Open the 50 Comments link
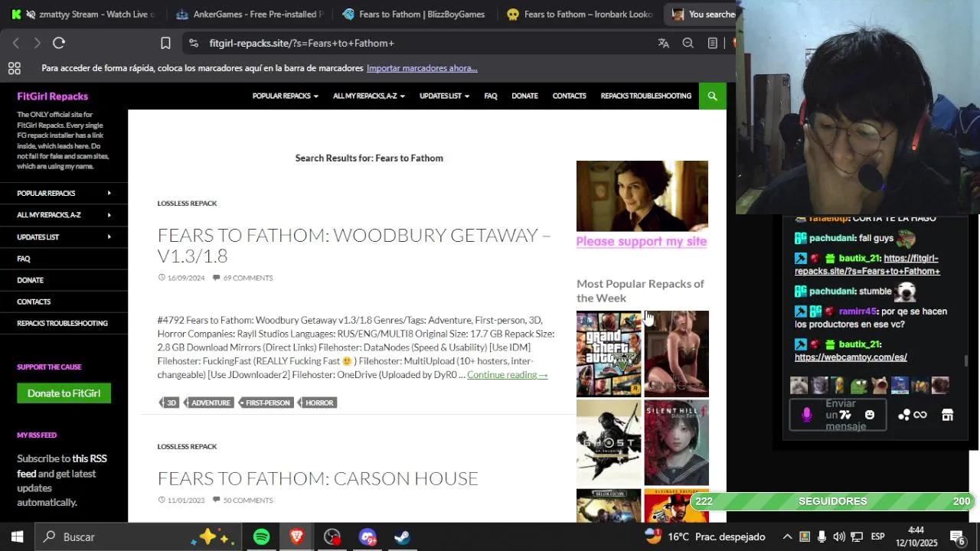Viewport: 980px width, 551px height. pos(247,500)
